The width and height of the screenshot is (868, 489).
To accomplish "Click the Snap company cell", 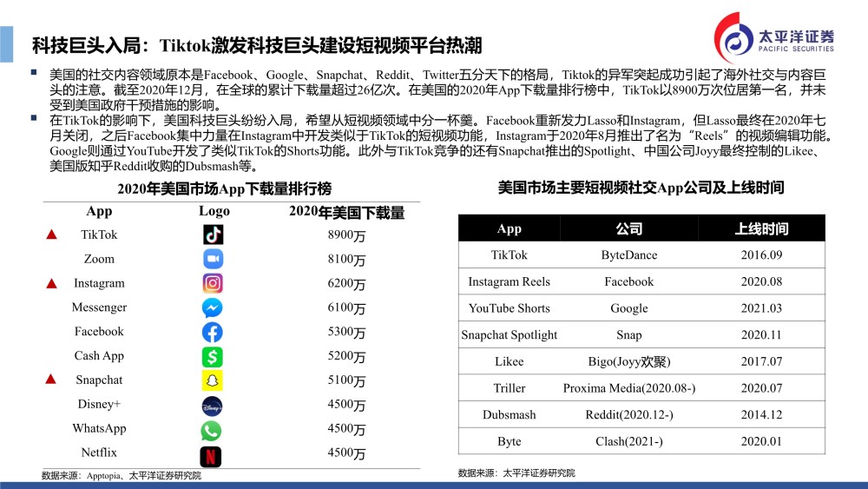I will click(x=628, y=334).
